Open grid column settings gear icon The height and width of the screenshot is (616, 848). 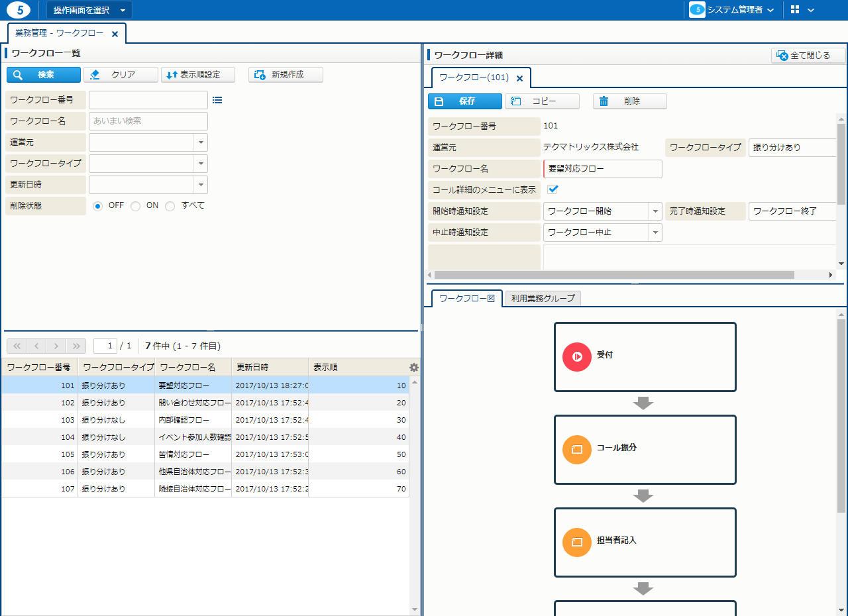pyautogui.click(x=414, y=368)
